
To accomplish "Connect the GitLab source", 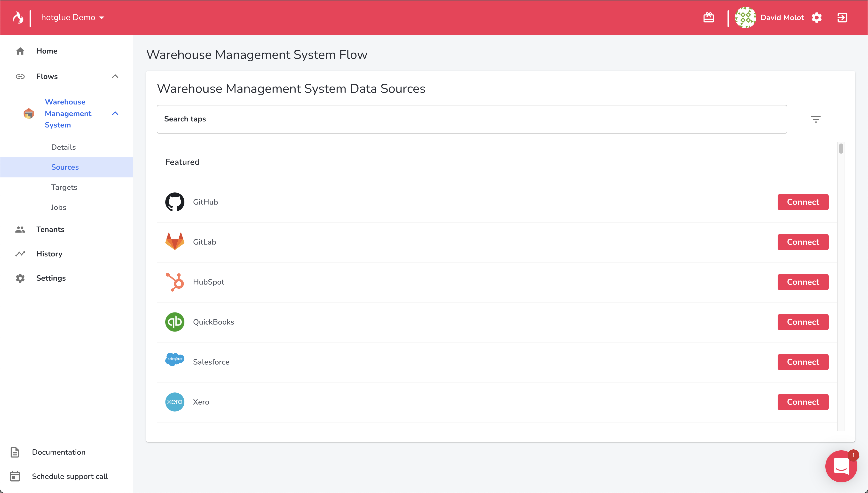I will (x=803, y=242).
